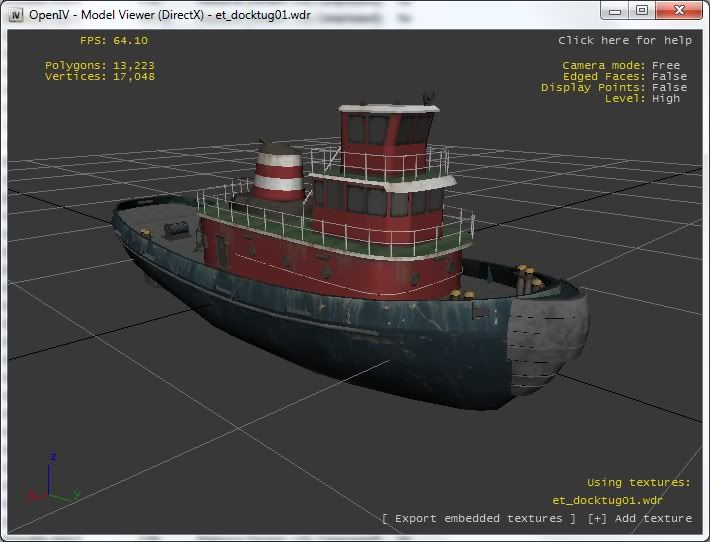Click the OpenIV app icon in title bar

pyautogui.click(x=17, y=11)
